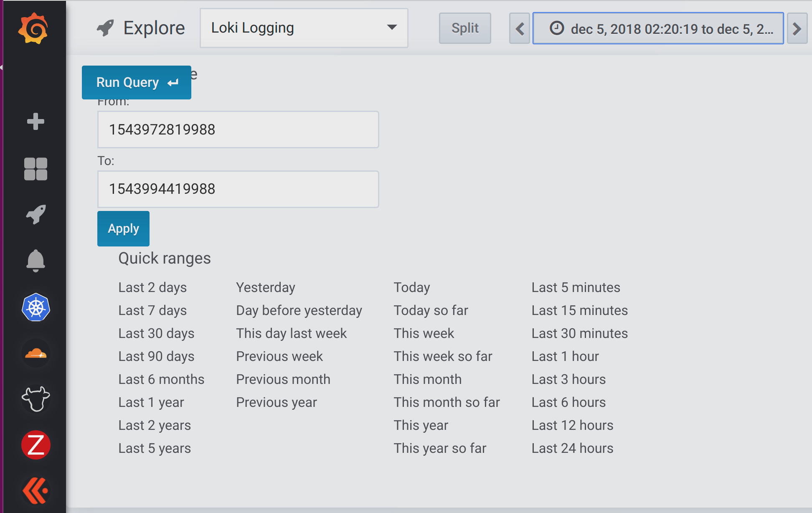Viewport: 812px width, 513px height.
Task: Apply the custom time range
Action: [x=123, y=229]
